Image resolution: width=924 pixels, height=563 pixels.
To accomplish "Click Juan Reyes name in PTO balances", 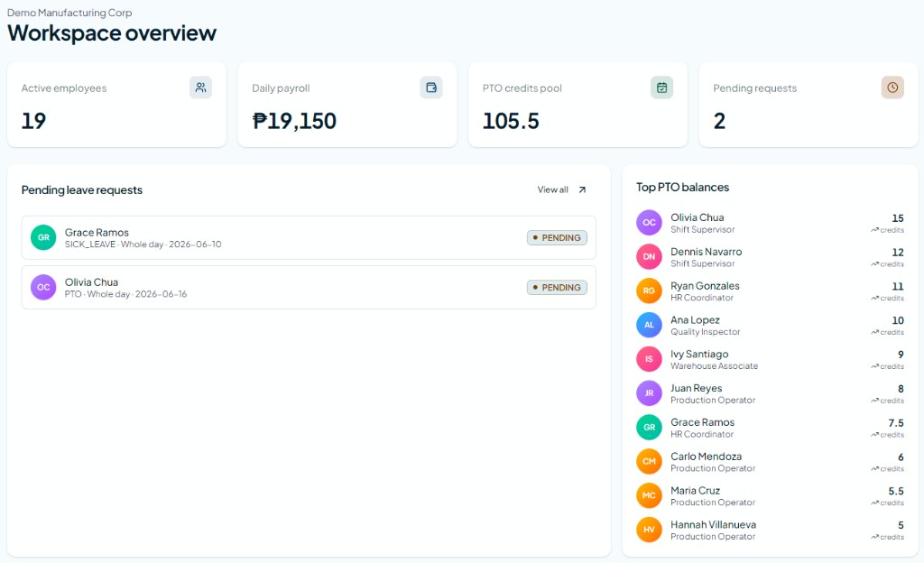I will coord(696,388).
